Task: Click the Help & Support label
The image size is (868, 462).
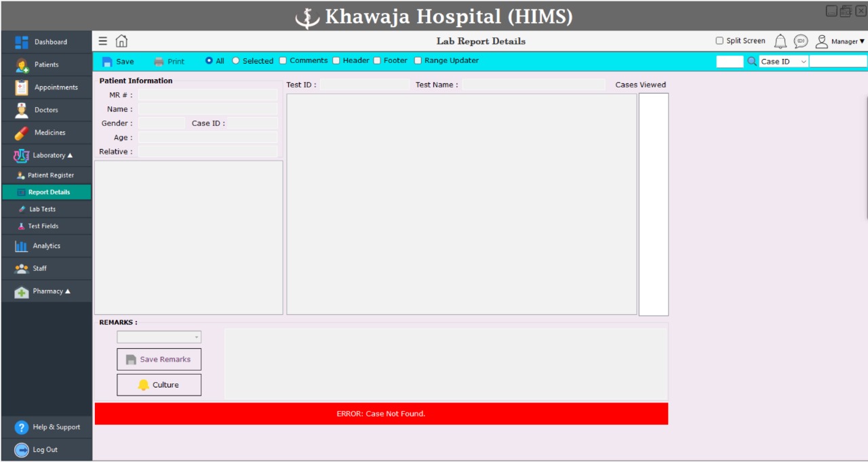Action: pyautogui.click(x=56, y=427)
